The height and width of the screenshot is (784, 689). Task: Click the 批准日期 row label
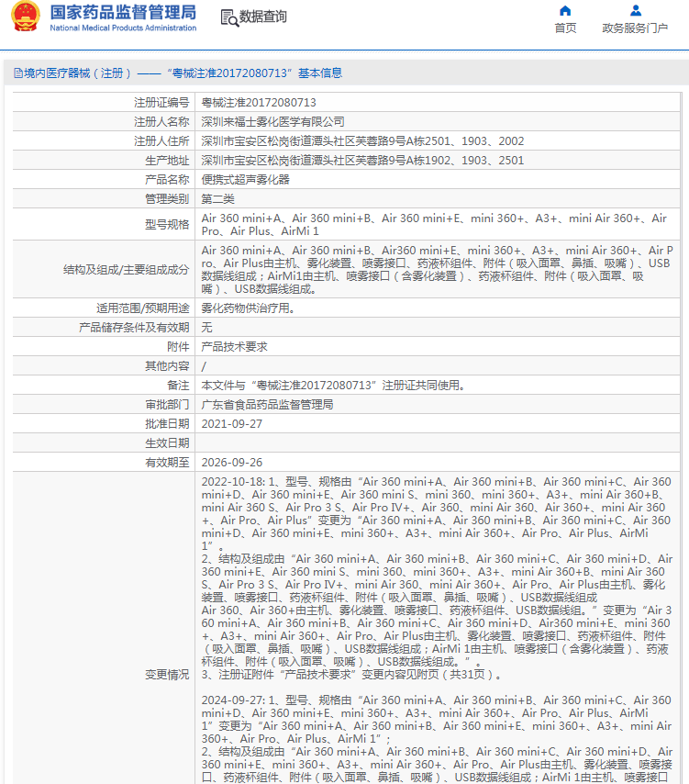pyautogui.click(x=167, y=424)
